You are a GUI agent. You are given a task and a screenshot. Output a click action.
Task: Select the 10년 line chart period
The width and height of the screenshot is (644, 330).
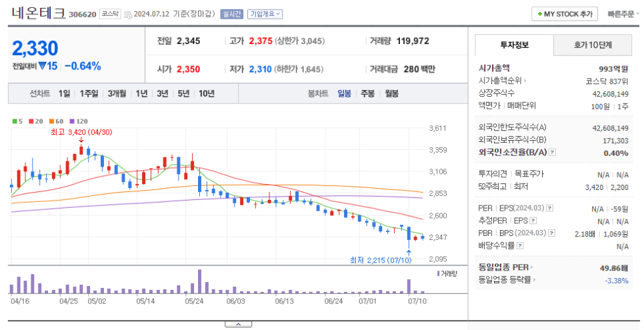pyautogui.click(x=207, y=94)
